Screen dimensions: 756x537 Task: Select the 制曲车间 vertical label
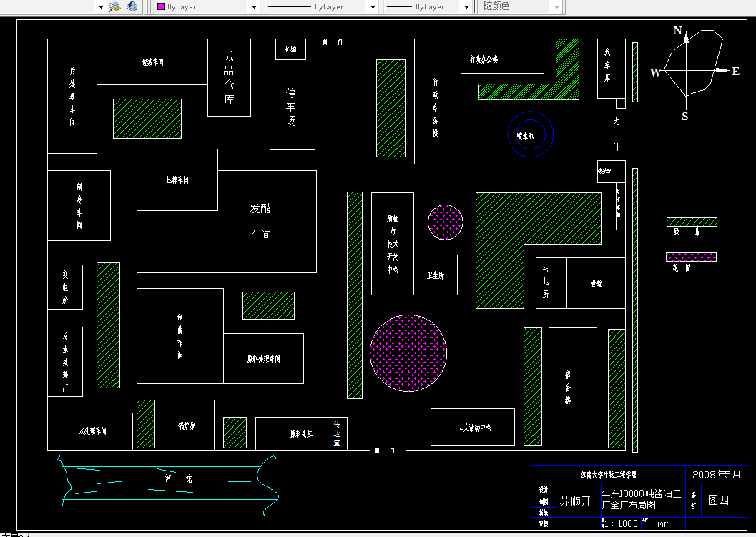click(x=180, y=337)
